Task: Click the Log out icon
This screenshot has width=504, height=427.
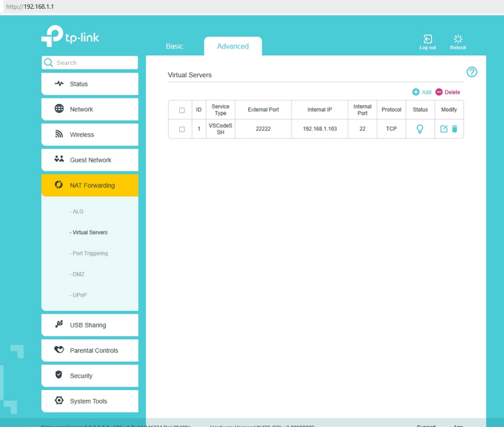Action: click(x=428, y=40)
